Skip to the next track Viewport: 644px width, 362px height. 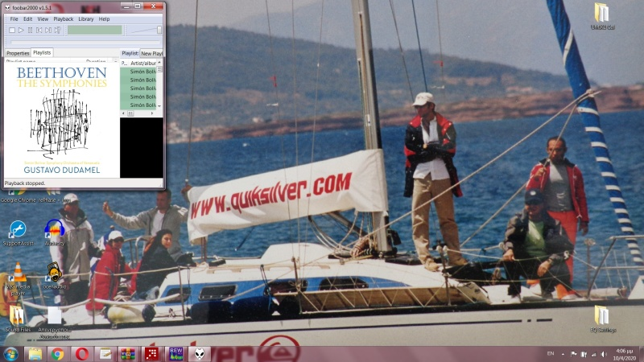coord(48,30)
